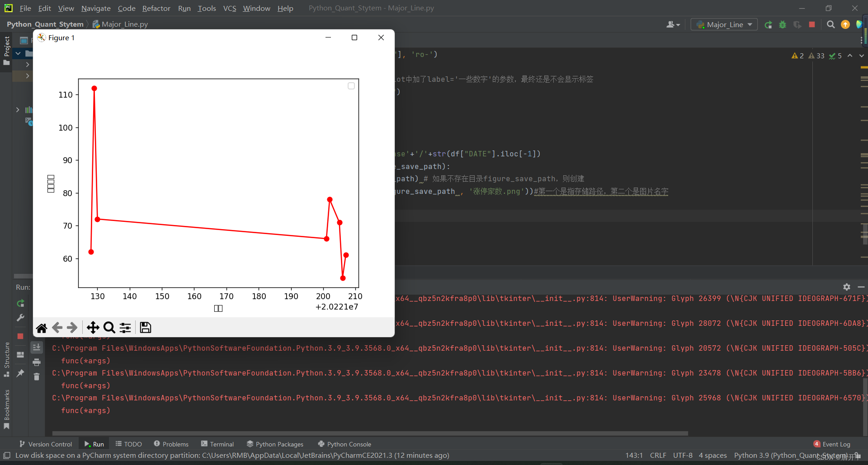Screen dimensions: 868x465
Task: Jump to next highlighted error
Action: point(861,55)
